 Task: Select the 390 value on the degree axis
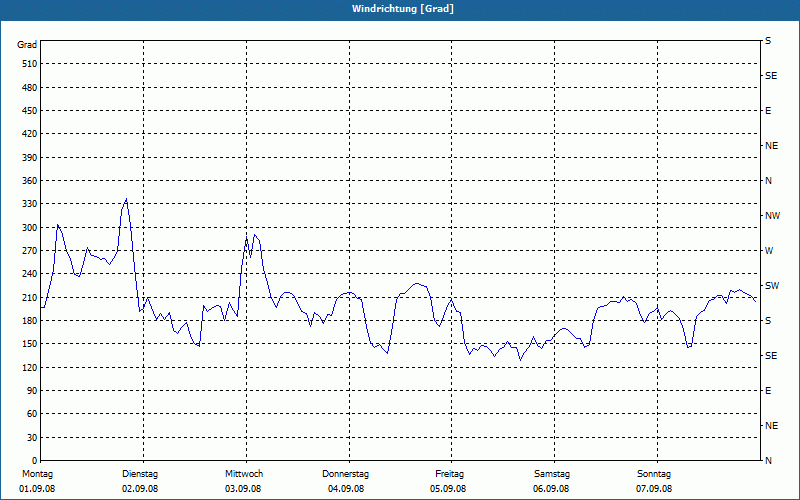(30, 158)
